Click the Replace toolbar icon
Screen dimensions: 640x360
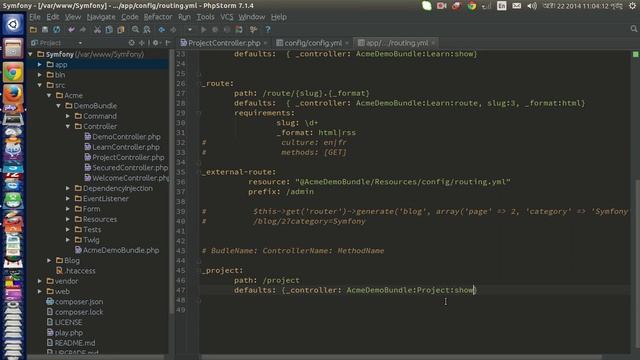pyautogui.click(x=147, y=29)
